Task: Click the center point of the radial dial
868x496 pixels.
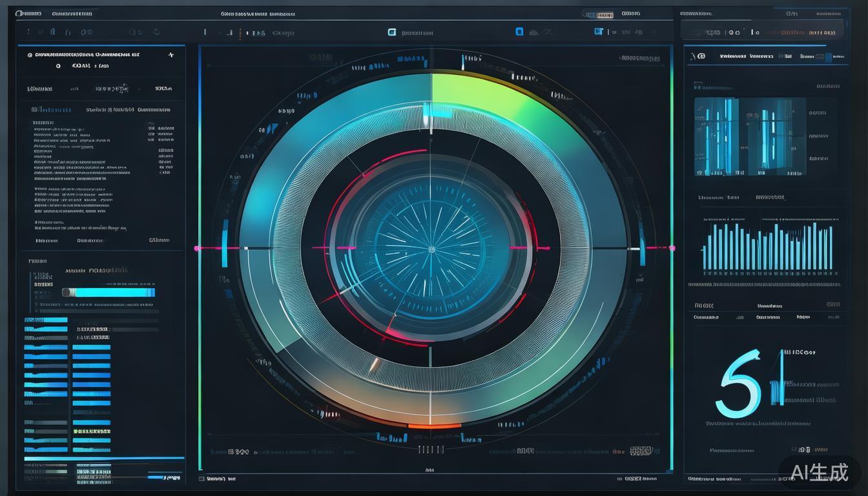Action: click(x=431, y=249)
